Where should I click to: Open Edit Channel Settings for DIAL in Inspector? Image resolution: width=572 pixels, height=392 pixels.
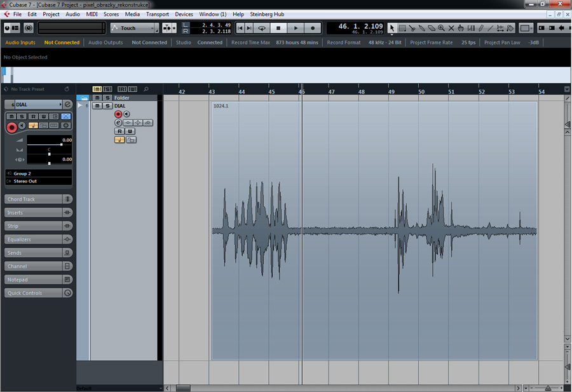coord(67,104)
